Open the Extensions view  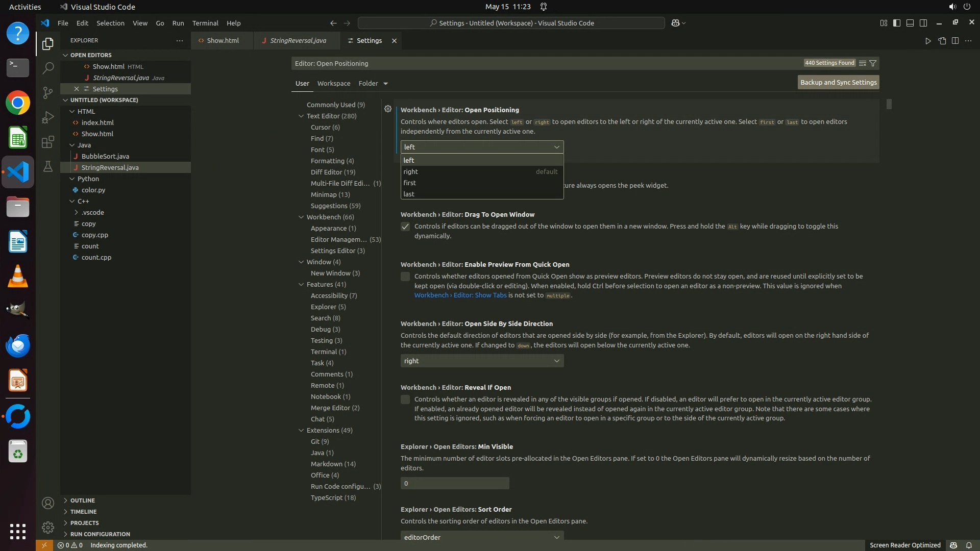[47, 142]
